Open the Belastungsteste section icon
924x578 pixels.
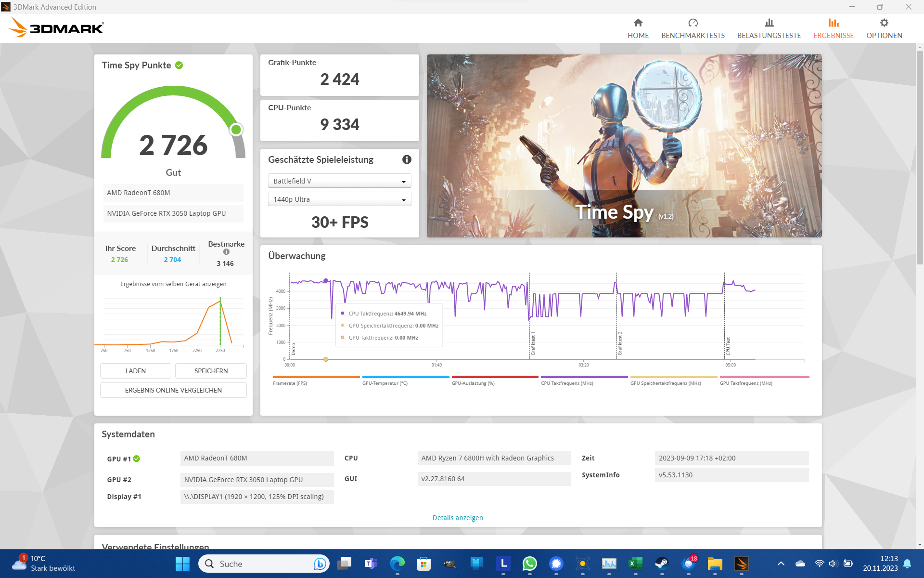(x=769, y=27)
